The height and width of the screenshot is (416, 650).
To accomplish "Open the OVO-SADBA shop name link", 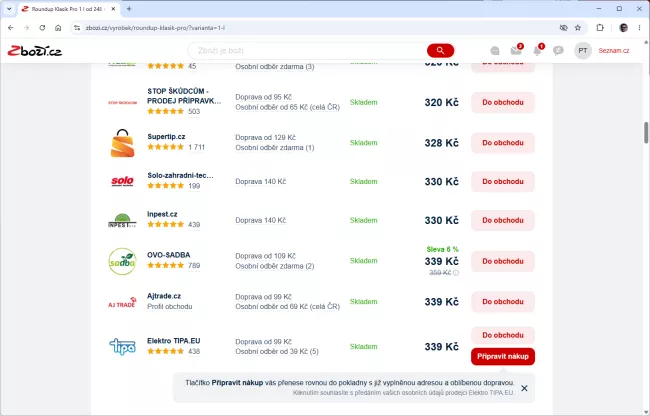I will click(x=169, y=255).
